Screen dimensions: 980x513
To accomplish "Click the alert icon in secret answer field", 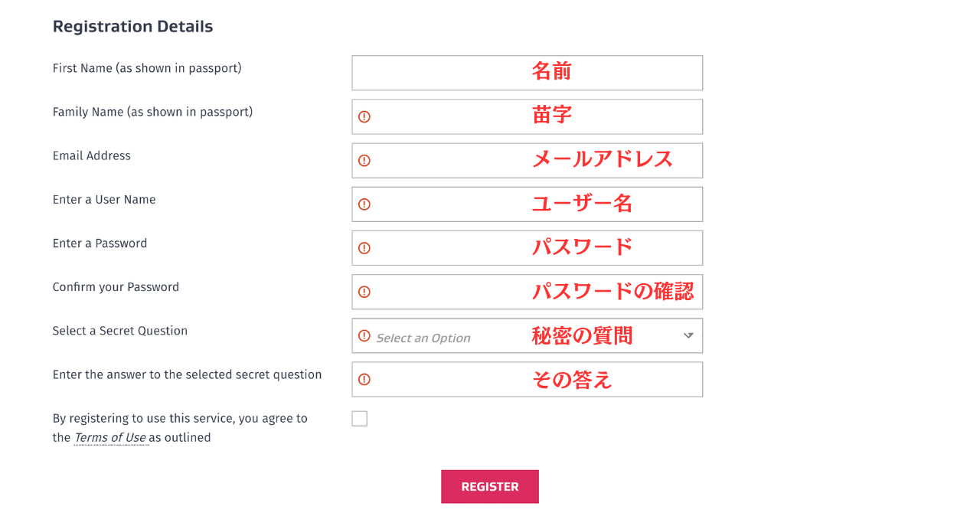I will 364,379.
